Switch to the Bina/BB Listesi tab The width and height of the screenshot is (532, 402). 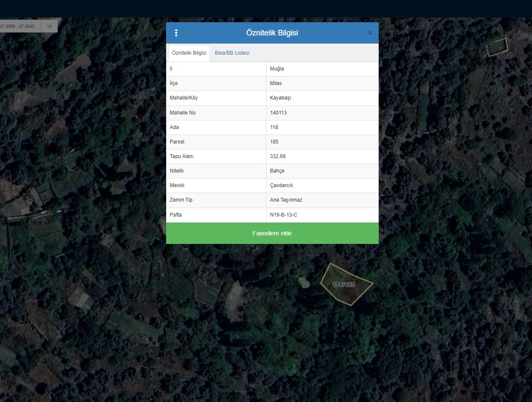232,53
